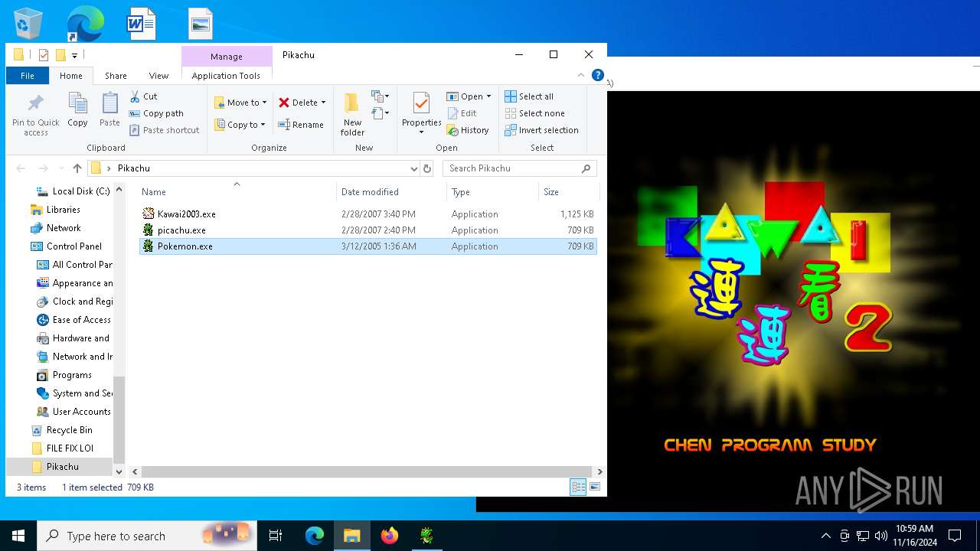The image size is (980, 551).
Task: Expand Move to dropdown
Action: coord(264,103)
